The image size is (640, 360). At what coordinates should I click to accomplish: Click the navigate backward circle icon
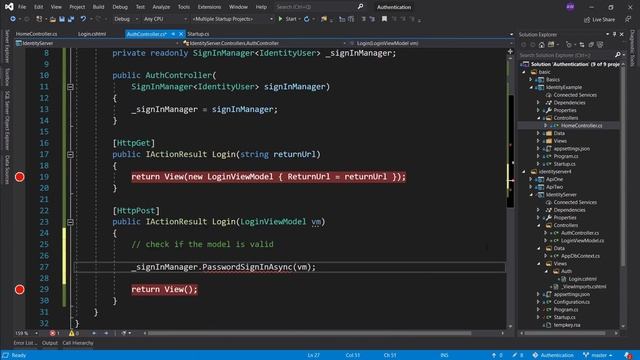pyautogui.click(x=13, y=19)
